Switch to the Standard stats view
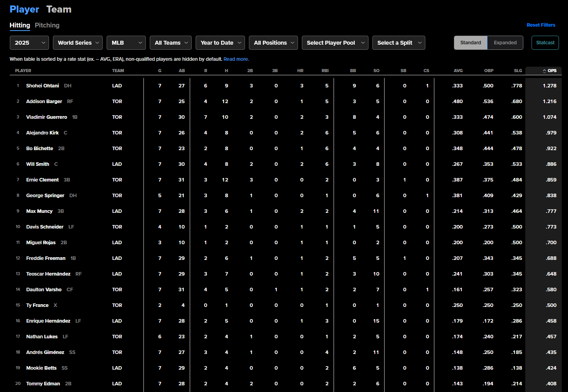This screenshot has width=568, height=392. (470, 43)
